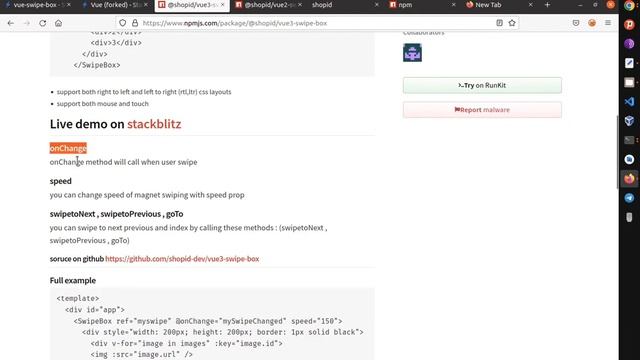Open Visual Studio Code from the dock

629,101
